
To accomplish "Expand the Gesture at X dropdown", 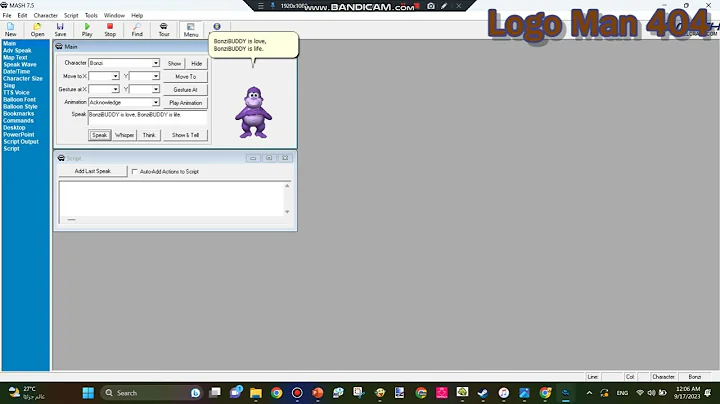I will [115, 89].
